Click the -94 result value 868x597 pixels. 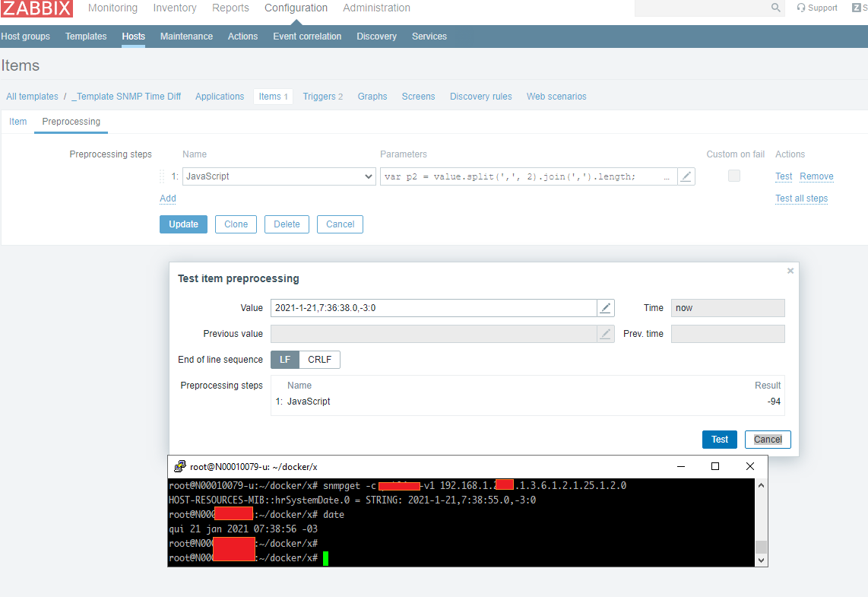coord(774,402)
